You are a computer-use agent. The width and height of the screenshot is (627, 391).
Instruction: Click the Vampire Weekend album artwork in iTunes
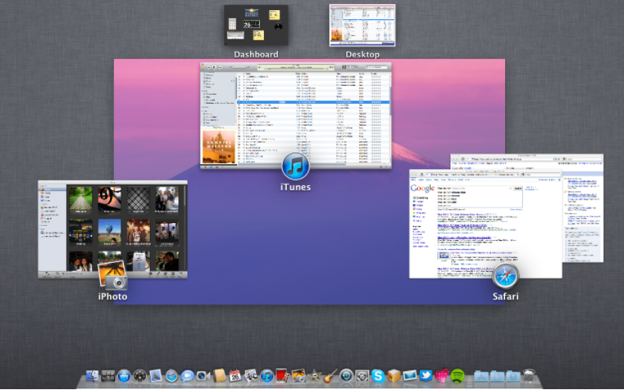pos(219,147)
